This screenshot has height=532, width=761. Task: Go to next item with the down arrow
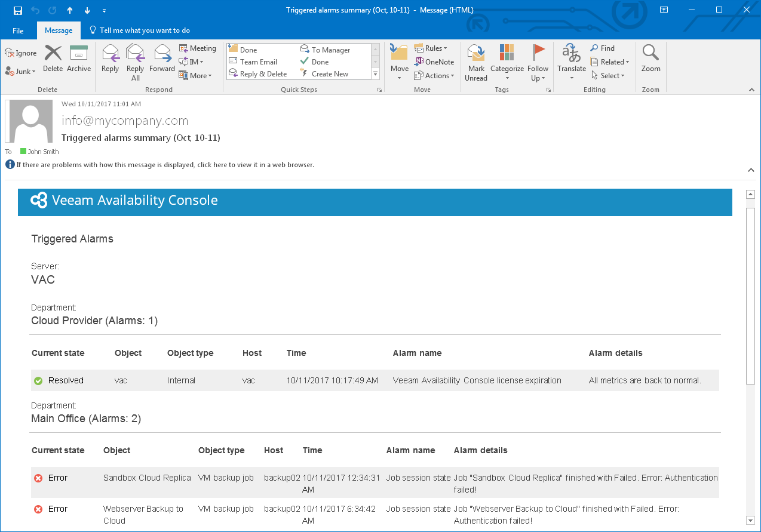point(87,10)
